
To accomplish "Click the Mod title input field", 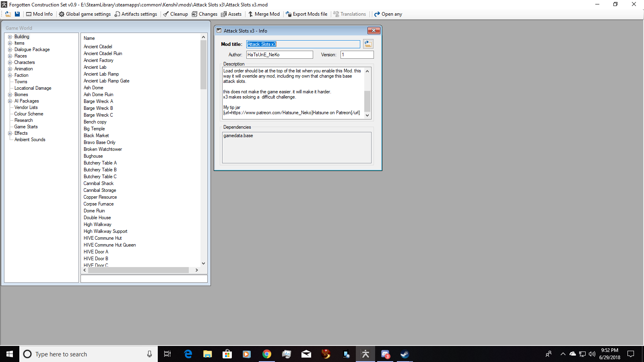I will pos(303,44).
